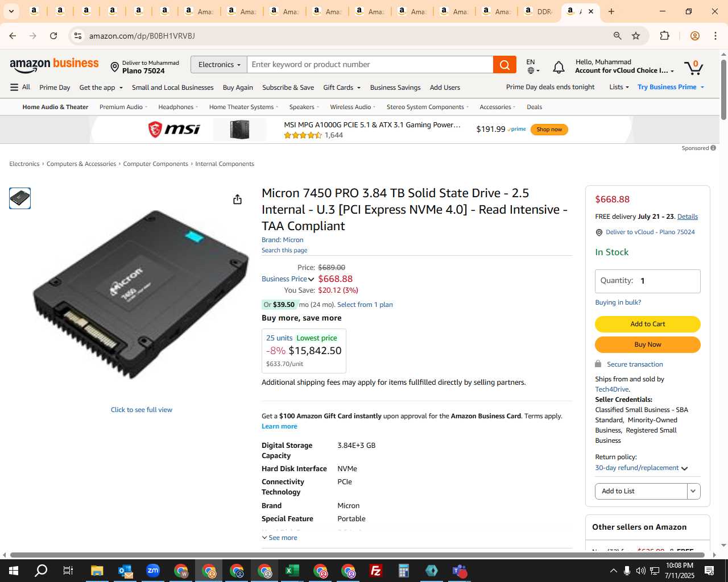Screen dimensions: 728x582
Task: Expand the Electronics search category dropdown
Action: pos(219,65)
